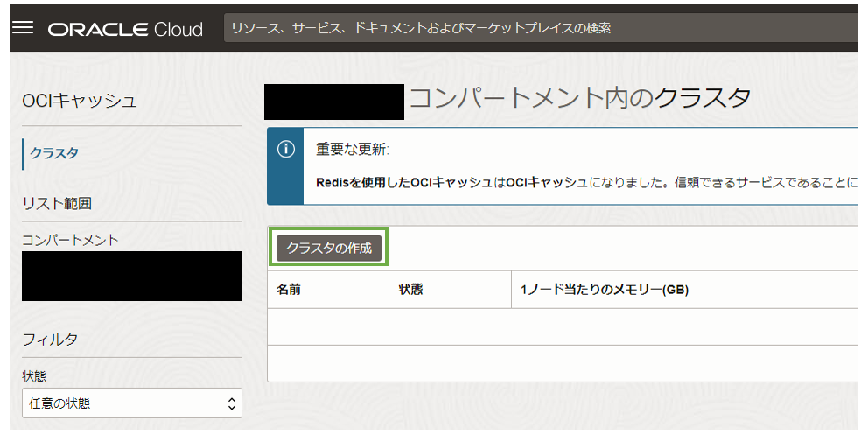Click the OCIキャッシュ sidebar heading
The width and height of the screenshot is (868, 435).
click(80, 102)
